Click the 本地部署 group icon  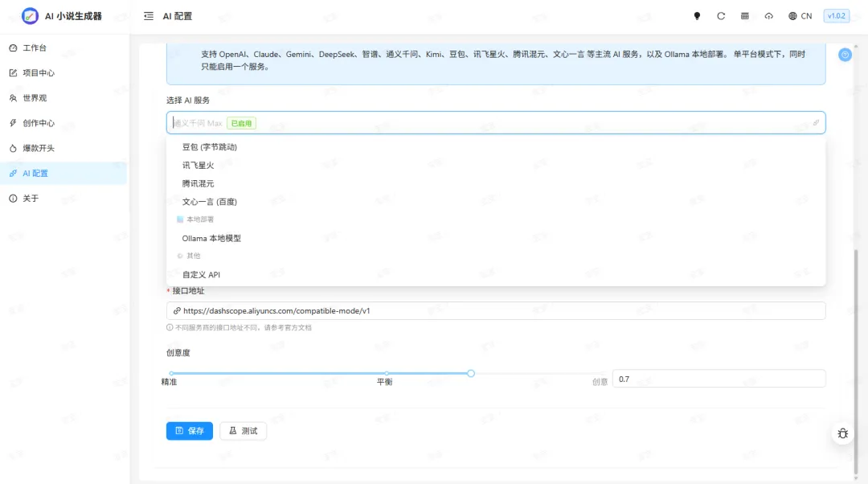[x=180, y=219]
